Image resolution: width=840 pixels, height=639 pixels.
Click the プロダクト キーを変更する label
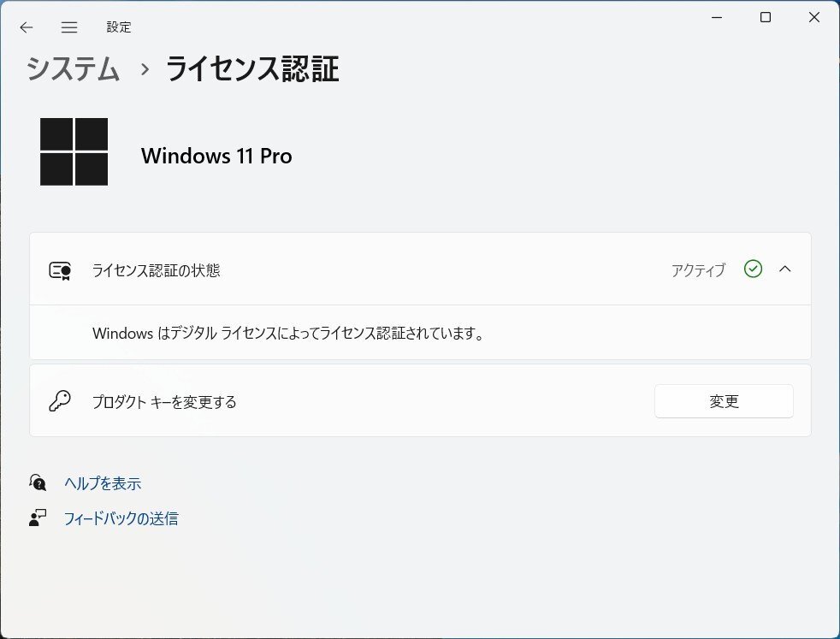pos(164,402)
